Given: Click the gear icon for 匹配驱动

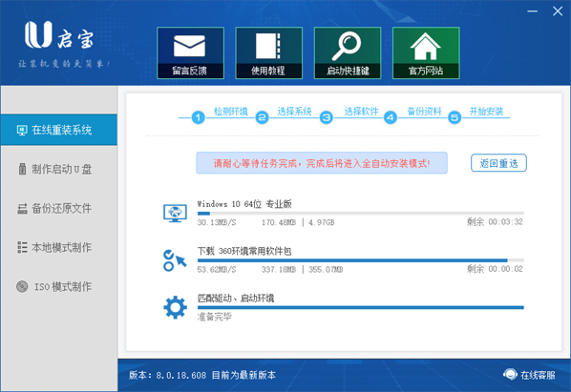Looking at the screenshot, I should tap(175, 308).
